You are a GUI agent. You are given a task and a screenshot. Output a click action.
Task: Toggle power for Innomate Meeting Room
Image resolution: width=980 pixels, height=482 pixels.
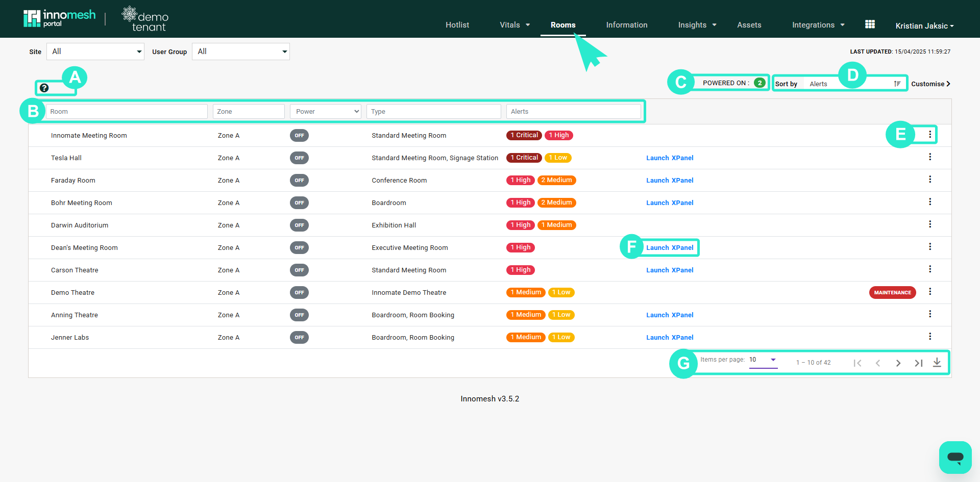point(299,136)
